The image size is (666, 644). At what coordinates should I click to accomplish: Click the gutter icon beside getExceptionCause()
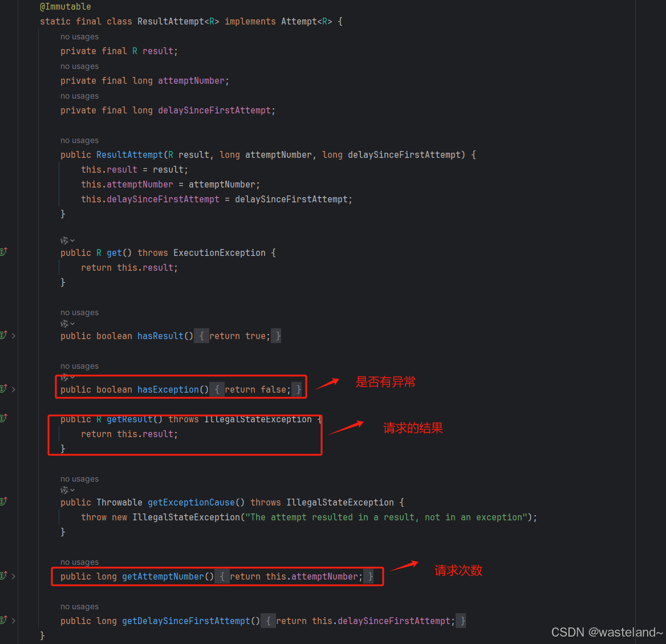(x=3, y=502)
